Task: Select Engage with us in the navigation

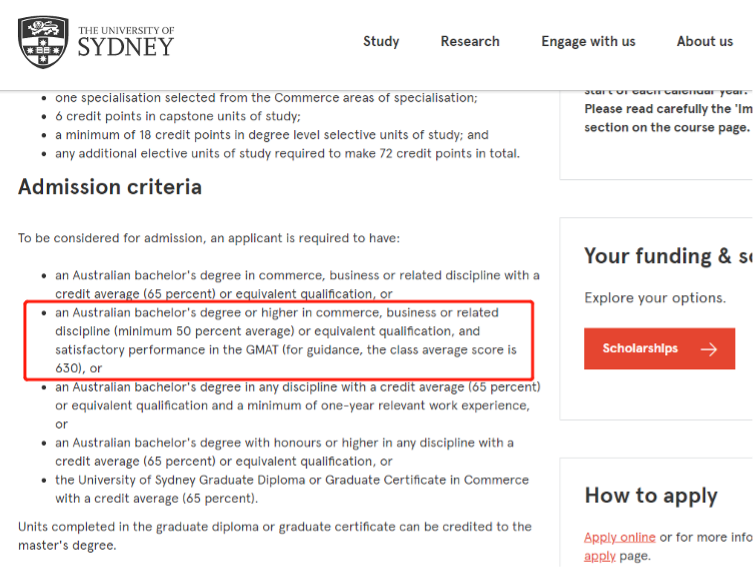Action: point(588,41)
